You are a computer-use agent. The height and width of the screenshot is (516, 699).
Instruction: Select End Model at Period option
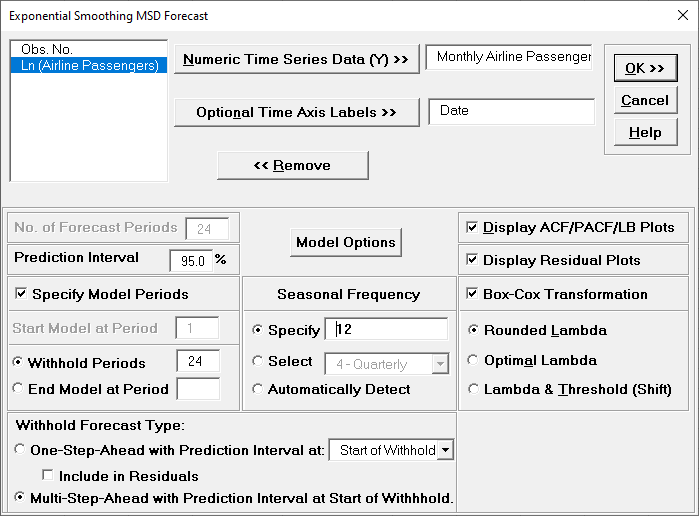pyautogui.click(x=20, y=389)
